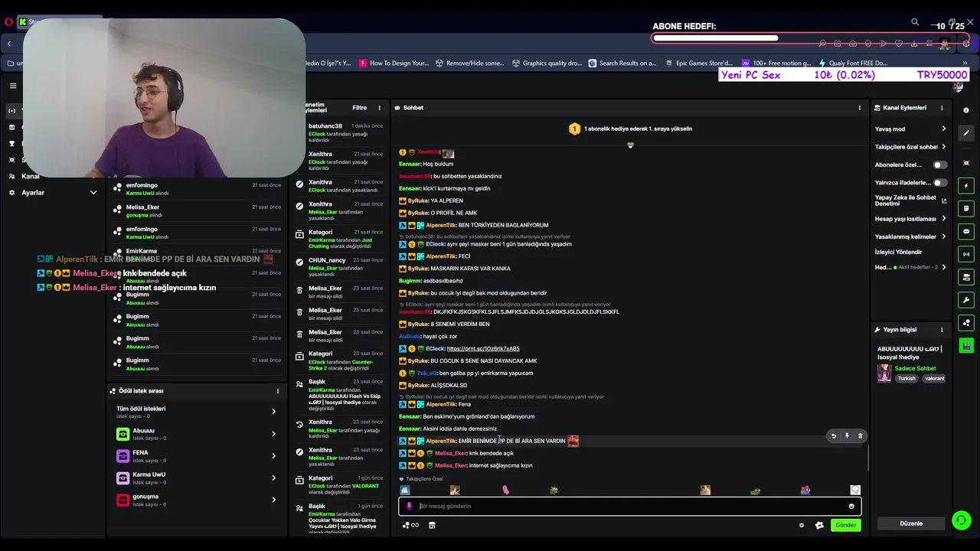Click the Turkish stream tag
This screenshot has height=551, width=980.
pos(906,378)
